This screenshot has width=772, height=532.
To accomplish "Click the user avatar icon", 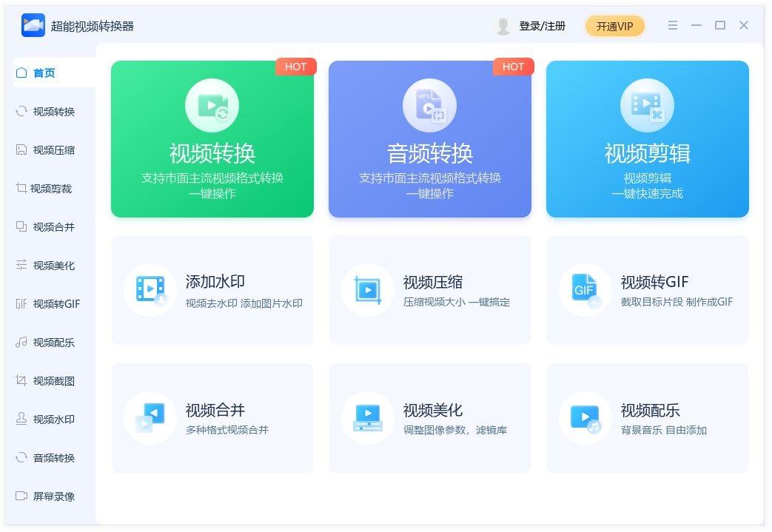I will 503,26.
